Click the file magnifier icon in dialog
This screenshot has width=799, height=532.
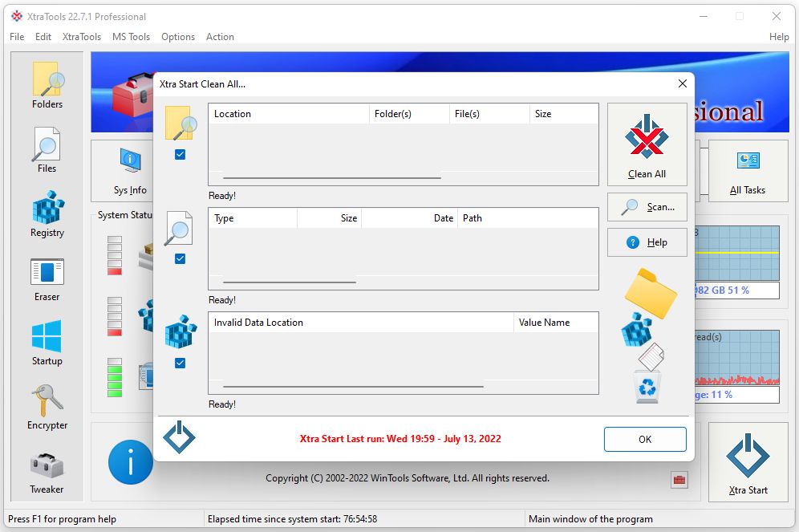coord(179,228)
